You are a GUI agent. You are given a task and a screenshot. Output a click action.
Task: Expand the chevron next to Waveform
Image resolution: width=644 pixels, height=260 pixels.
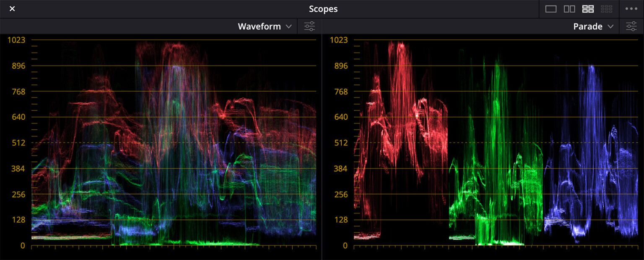[x=288, y=26]
